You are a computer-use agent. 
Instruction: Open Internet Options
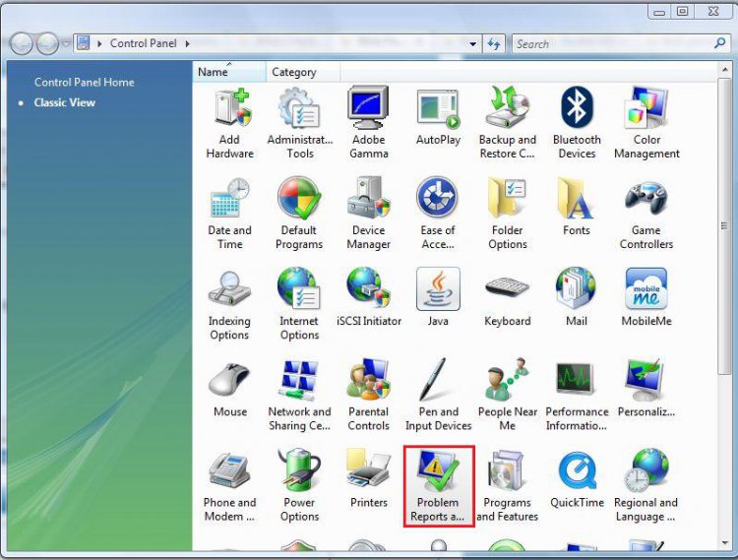299,305
